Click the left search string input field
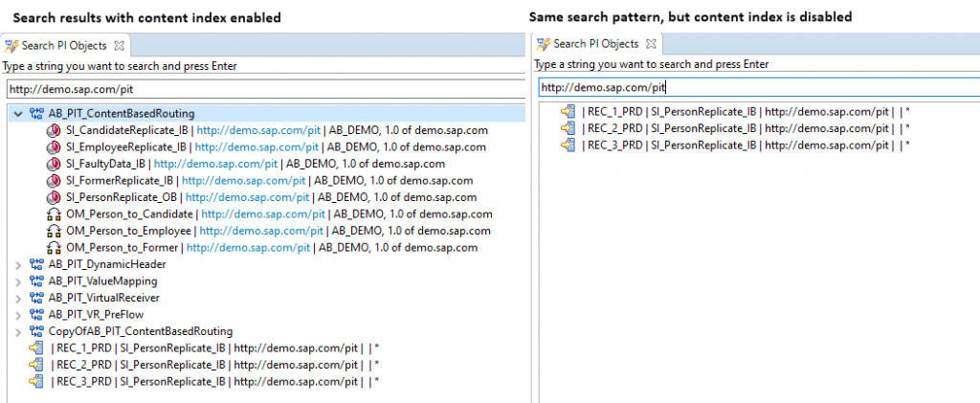Viewport: 980px width, 403px height. pos(265,89)
